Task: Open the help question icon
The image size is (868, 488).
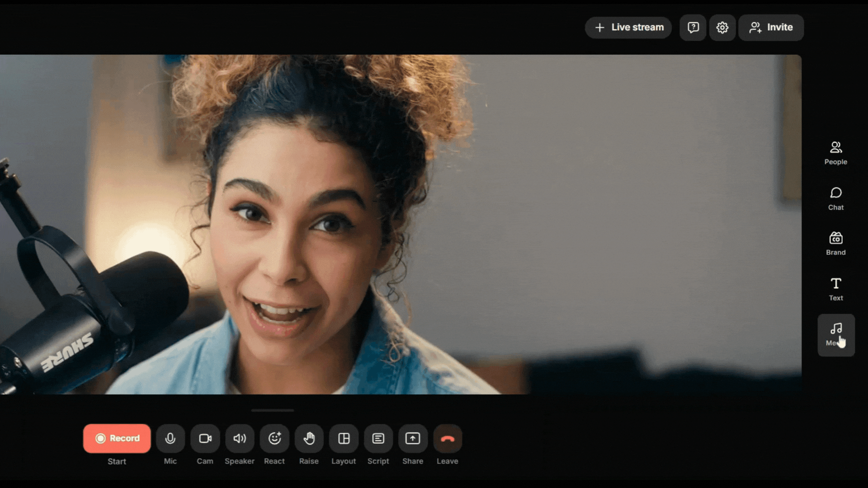Action: [x=693, y=28]
